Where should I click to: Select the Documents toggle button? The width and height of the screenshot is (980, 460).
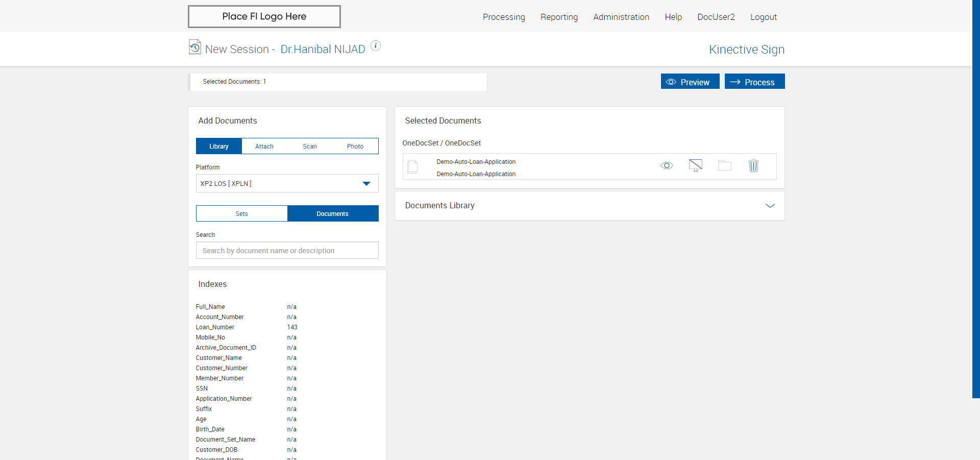pos(333,214)
